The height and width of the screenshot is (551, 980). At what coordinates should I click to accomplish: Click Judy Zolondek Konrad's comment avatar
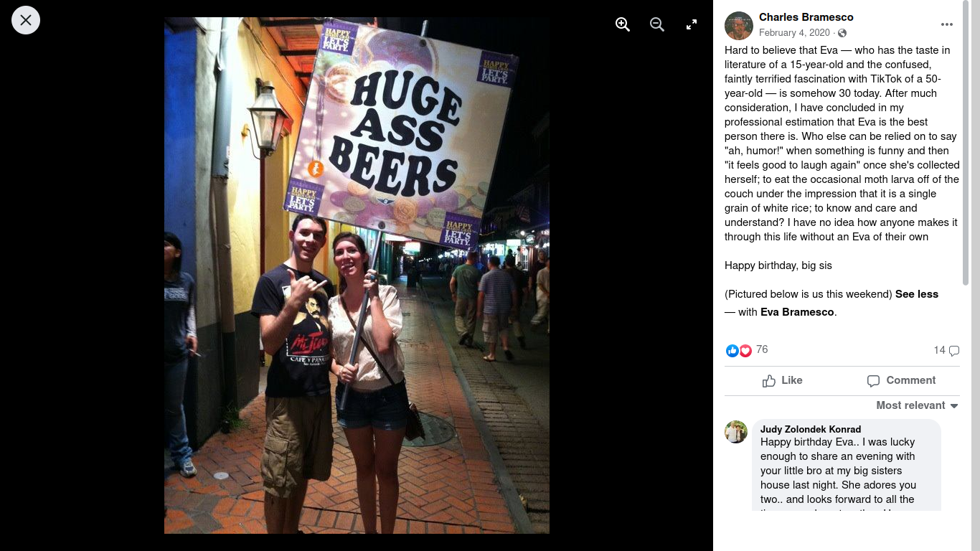tap(736, 432)
